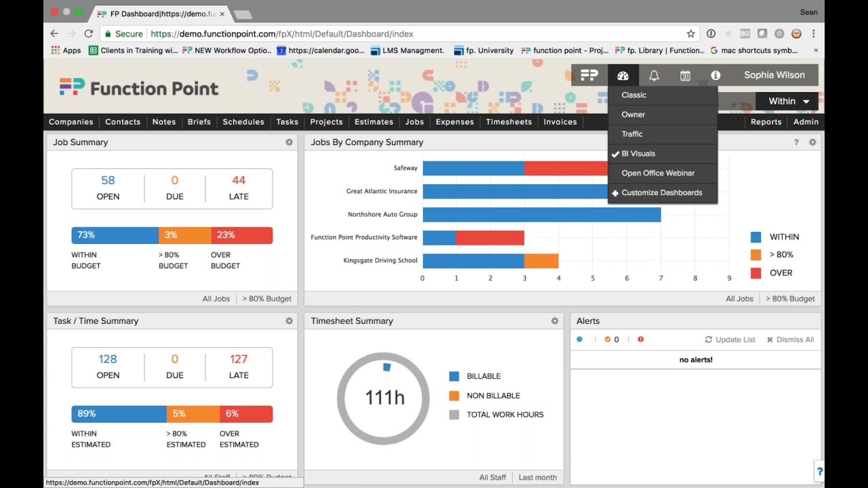Screen dimensions: 868x488
Task: Show more bookmarks with the double chevron
Action: [815, 50]
